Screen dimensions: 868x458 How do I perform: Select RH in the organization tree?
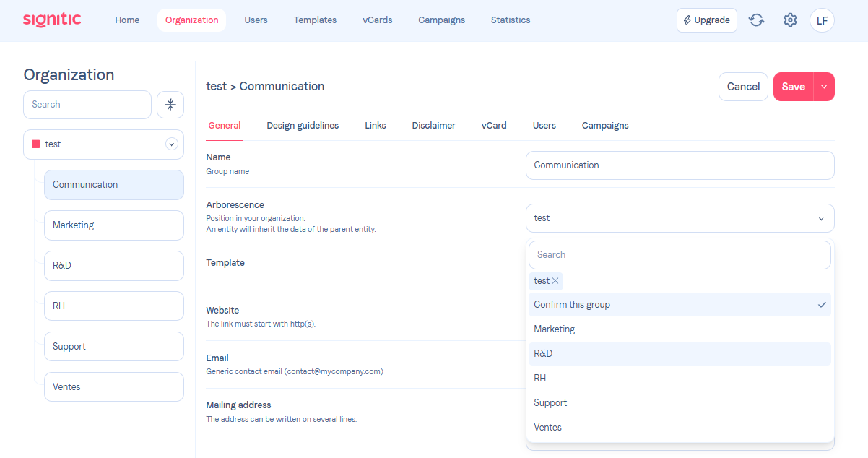[114, 306]
